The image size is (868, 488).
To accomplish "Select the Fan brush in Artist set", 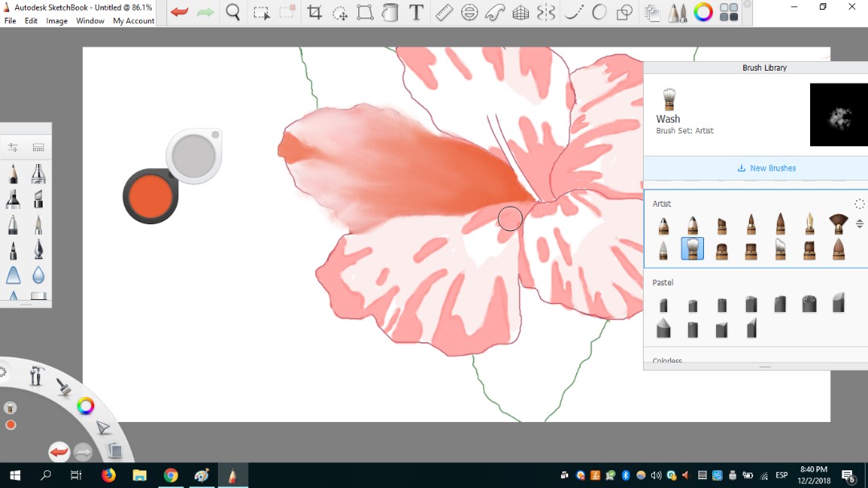I will [838, 223].
